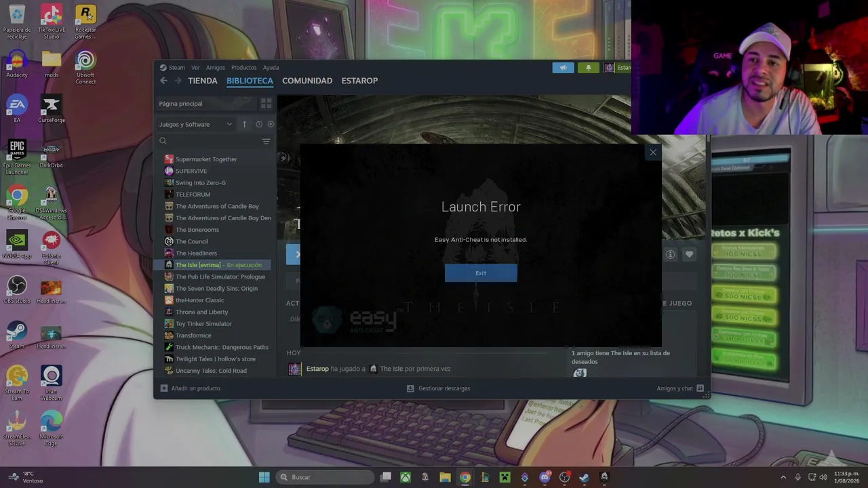Open the ESTAROP profile tab
Screen dimensions: 868x488
pos(359,81)
